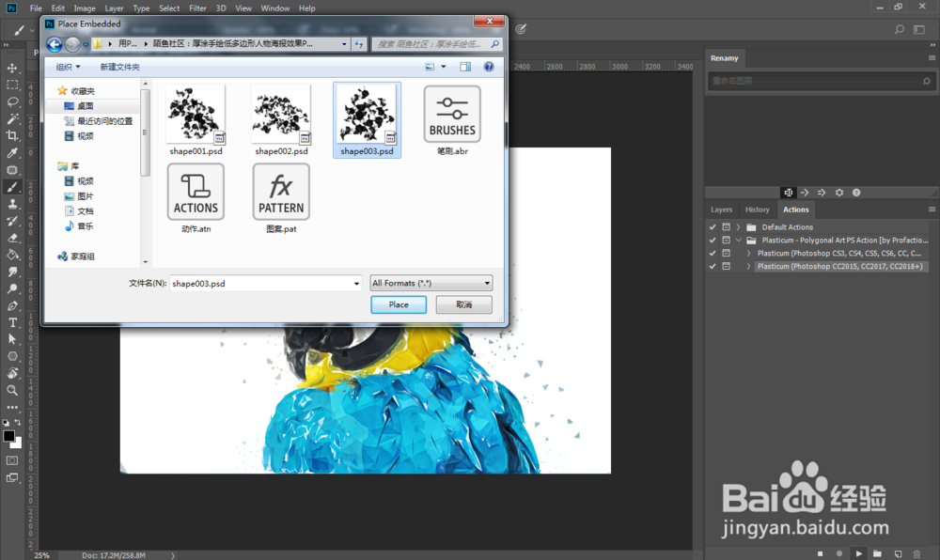Image resolution: width=940 pixels, height=560 pixels.
Task: Select the Crop tool
Action: click(12, 136)
